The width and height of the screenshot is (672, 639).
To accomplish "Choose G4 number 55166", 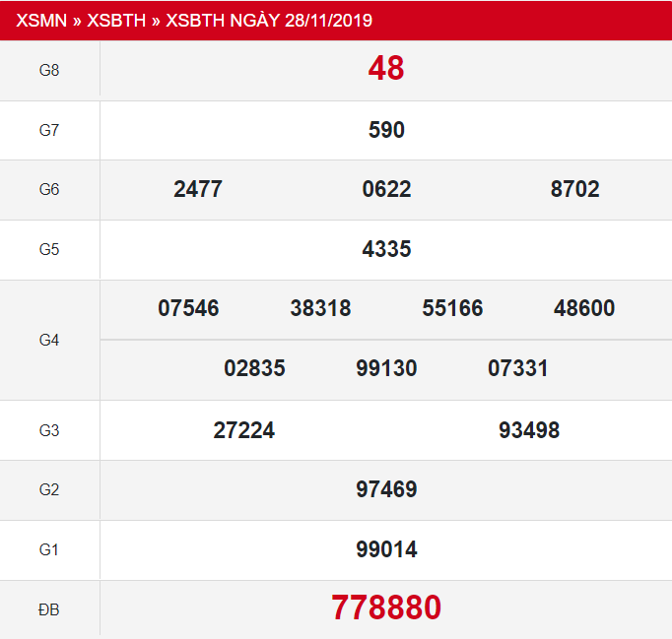I will [452, 308].
